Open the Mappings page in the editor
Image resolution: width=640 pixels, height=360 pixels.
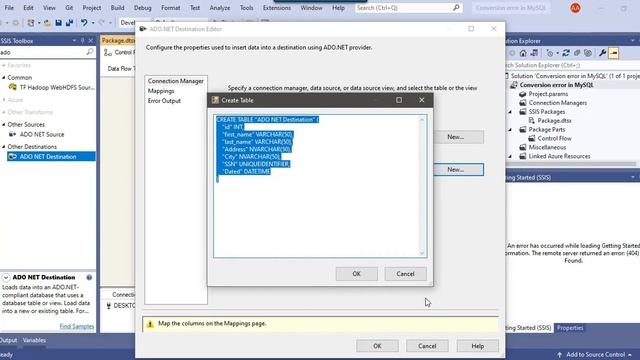161,91
